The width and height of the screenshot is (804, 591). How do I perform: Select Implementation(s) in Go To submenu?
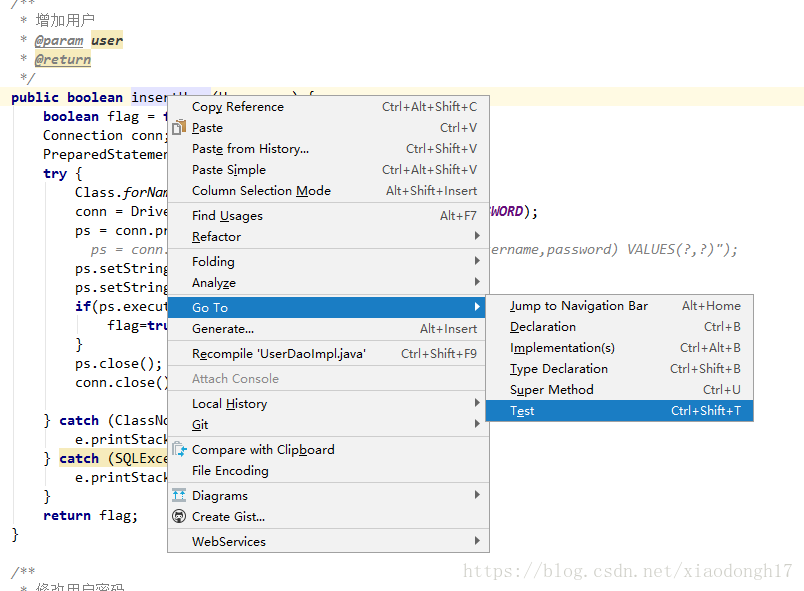coord(619,348)
